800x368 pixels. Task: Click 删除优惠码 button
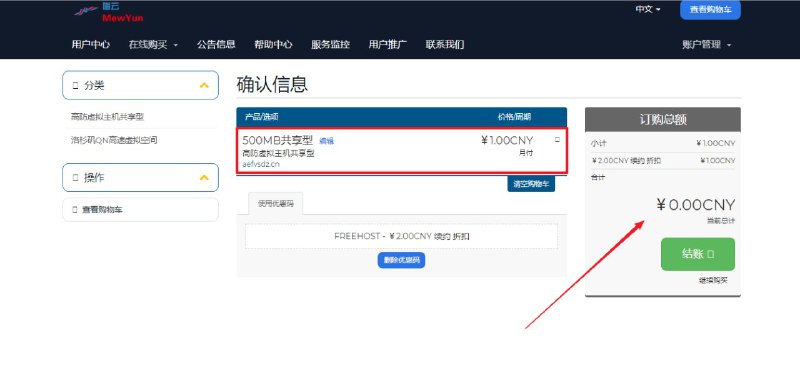pyautogui.click(x=402, y=260)
